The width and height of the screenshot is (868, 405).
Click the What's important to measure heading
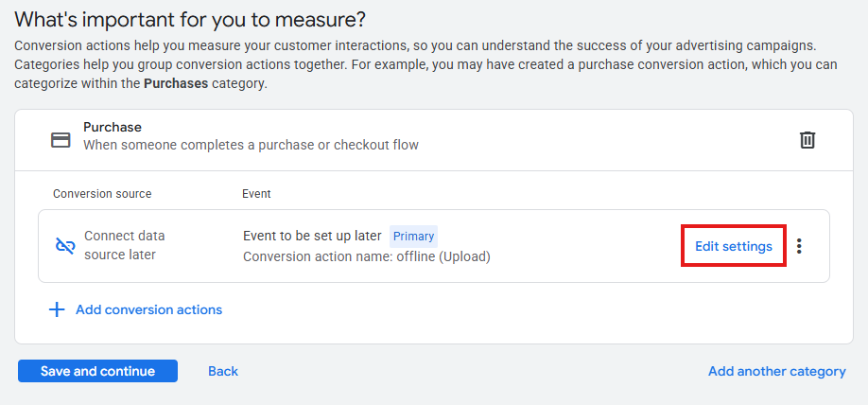pos(190,19)
